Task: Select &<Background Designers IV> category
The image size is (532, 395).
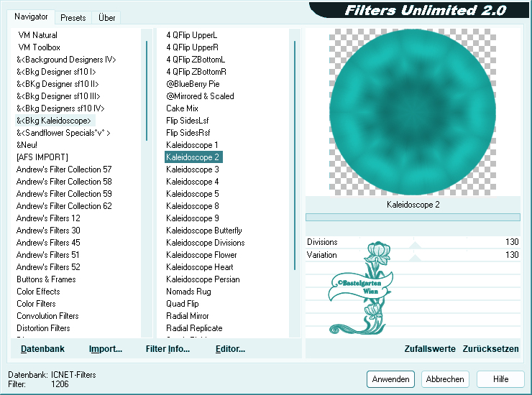Action: [66, 60]
